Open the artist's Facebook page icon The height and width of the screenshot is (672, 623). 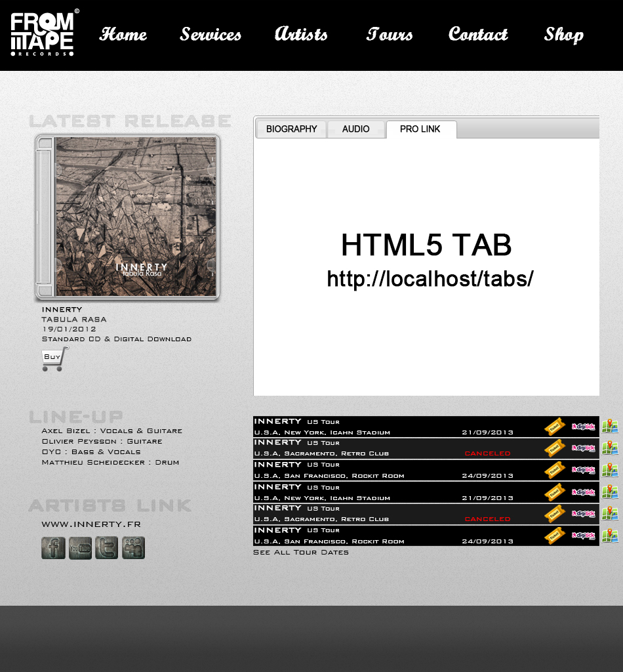(x=53, y=547)
